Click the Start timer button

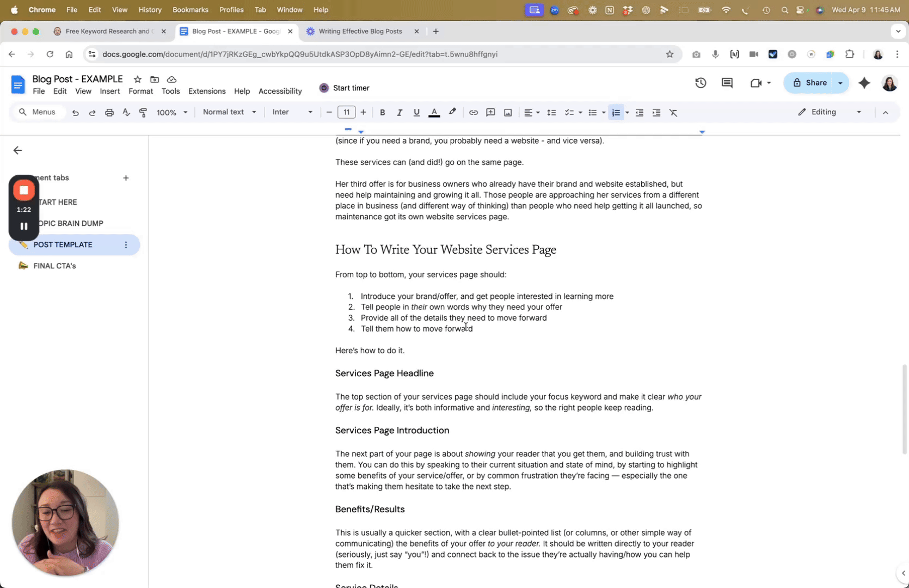tap(345, 88)
